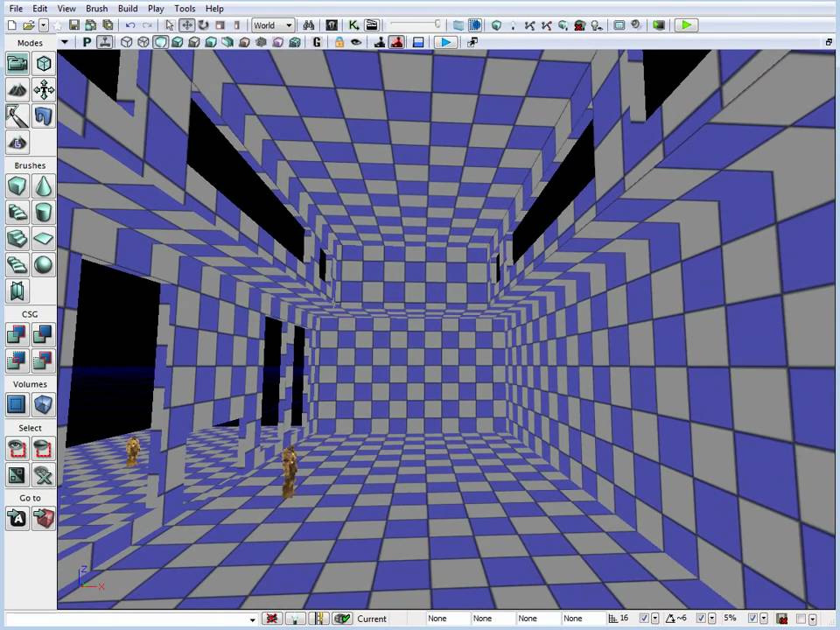Open Unreal Matinee with the clapperboard icon
Screen dimensions: 840x630
point(371,25)
